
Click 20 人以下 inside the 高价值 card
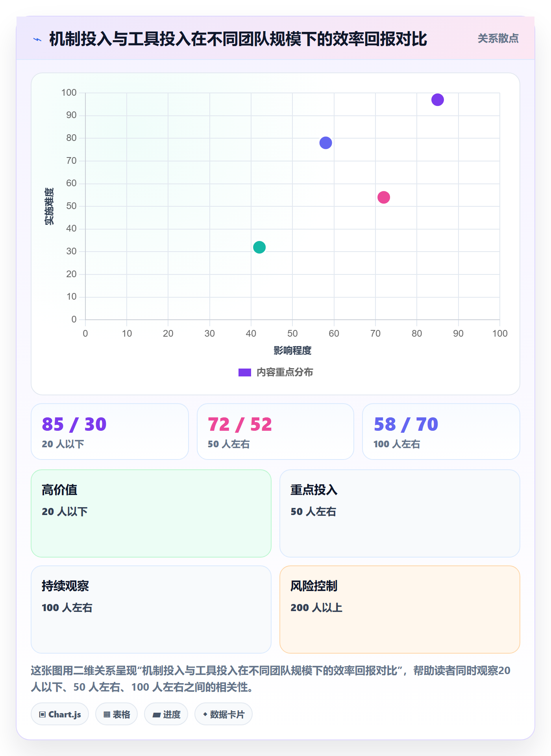click(x=65, y=511)
